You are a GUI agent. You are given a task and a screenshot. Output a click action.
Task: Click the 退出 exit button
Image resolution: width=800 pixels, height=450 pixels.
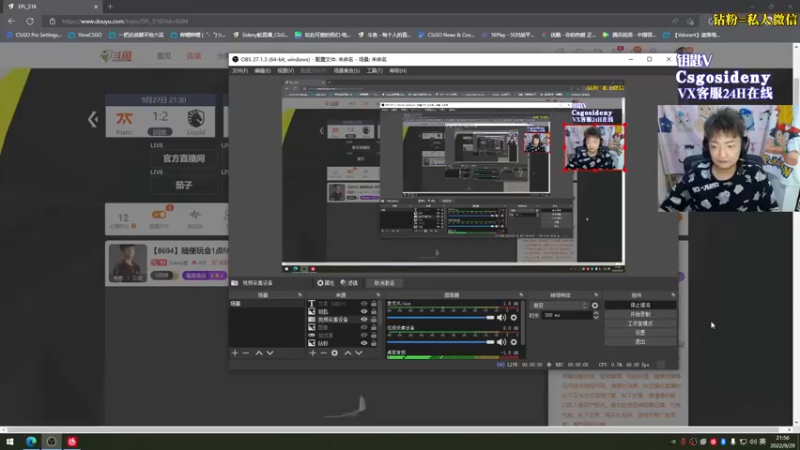click(x=640, y=342)
